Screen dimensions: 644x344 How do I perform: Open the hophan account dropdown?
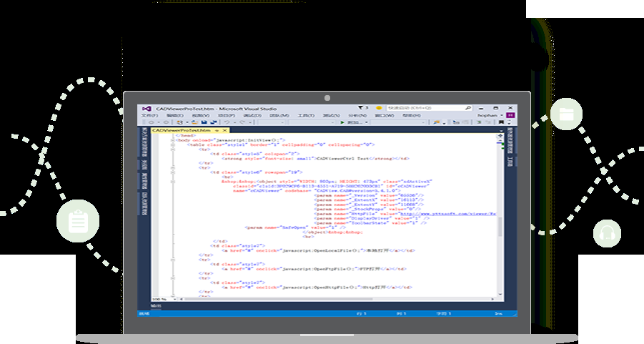(x=491, y=115)
